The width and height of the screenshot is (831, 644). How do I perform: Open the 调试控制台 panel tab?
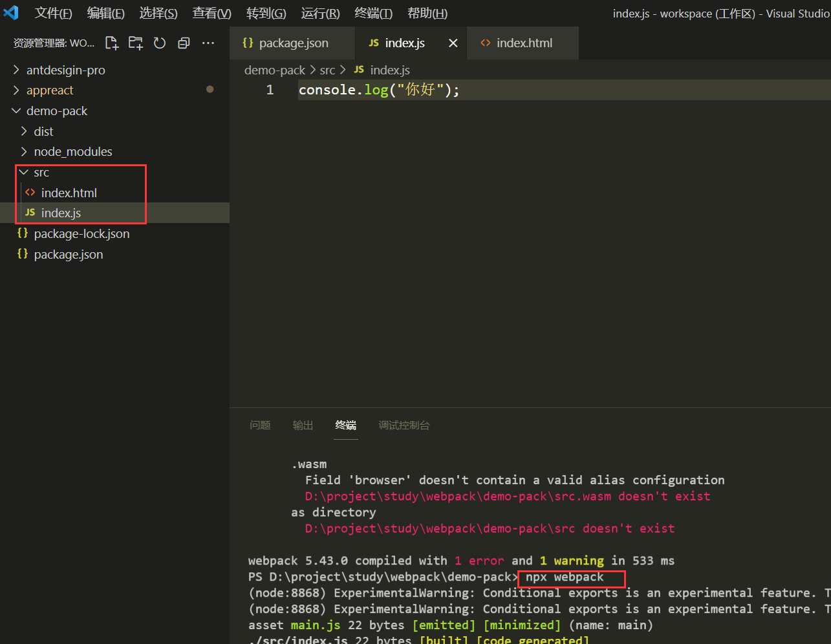coord(404,425)
